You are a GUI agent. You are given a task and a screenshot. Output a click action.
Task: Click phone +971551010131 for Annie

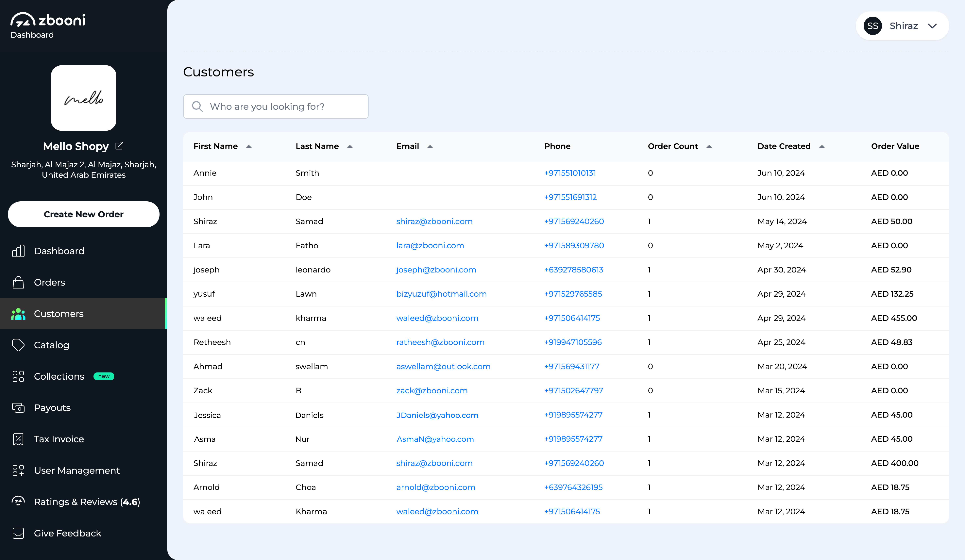click(x=570, y=173)
